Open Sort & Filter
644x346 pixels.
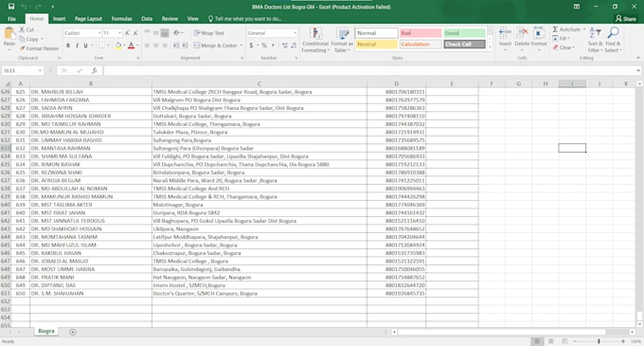[x=595, y=40]
